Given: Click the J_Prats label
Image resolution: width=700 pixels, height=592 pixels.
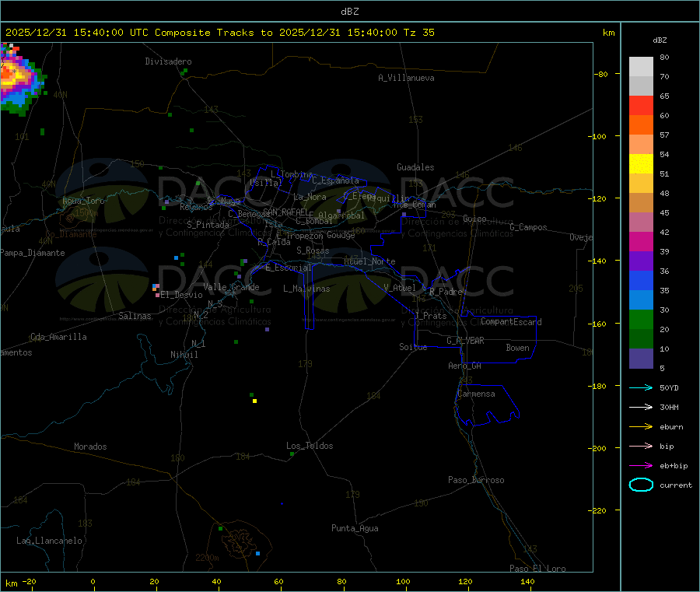Looking at the screenshot, I should [x=431, y=316].
